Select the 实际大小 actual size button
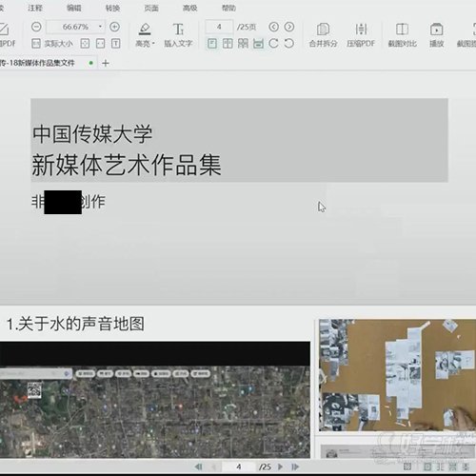Viewport: 476px width, 476px height. pos(52,43)
